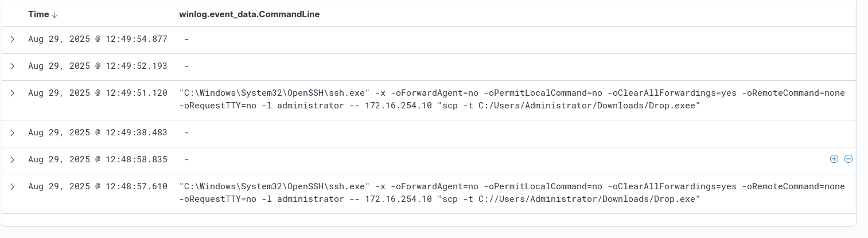The width and height of the screenshot is (868, 238).
Task: Click the plus filter-for-value icon
Action: 834,159
